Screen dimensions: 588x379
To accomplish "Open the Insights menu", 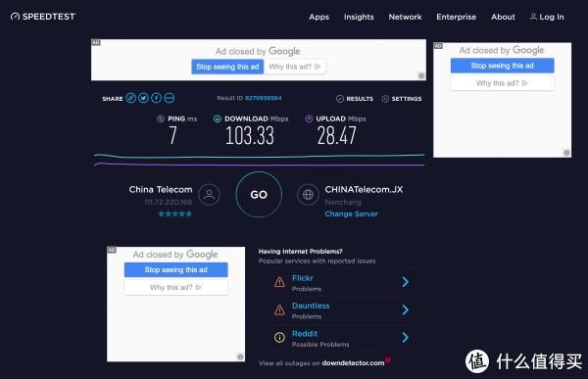I will click(x=359, y=17).
